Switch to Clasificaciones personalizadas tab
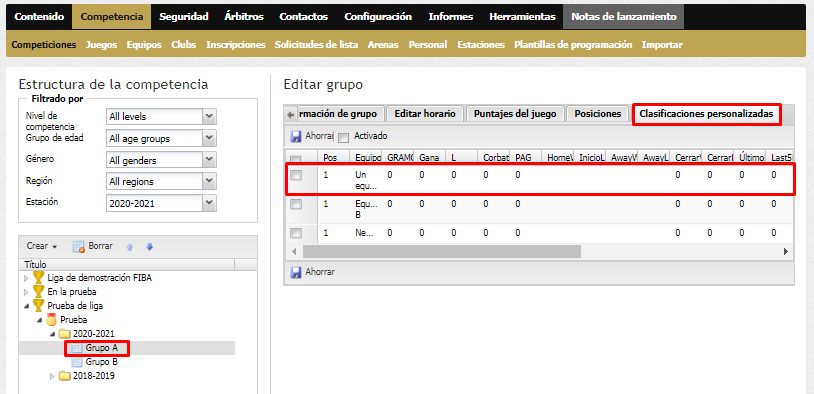The image size is (814, 394). 706,114
